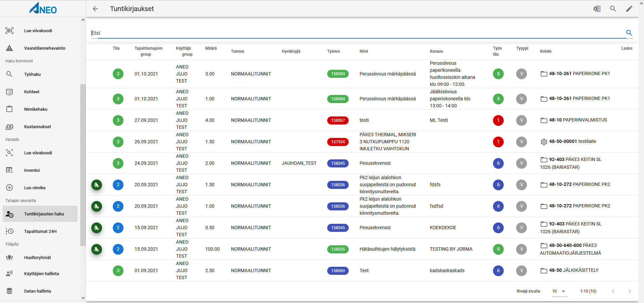Click Inventoi sidebar icon
This screenshot has width=644, height=303.
(9, 170)
